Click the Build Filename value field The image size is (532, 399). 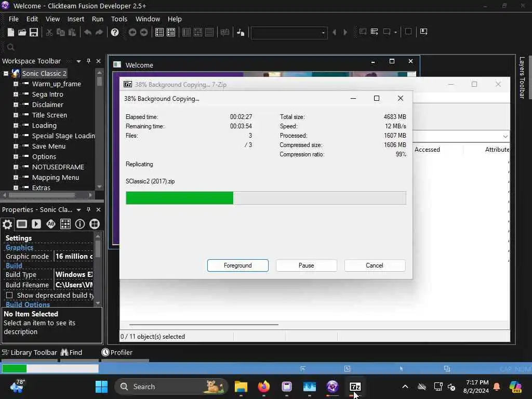(x=74, y=285)
